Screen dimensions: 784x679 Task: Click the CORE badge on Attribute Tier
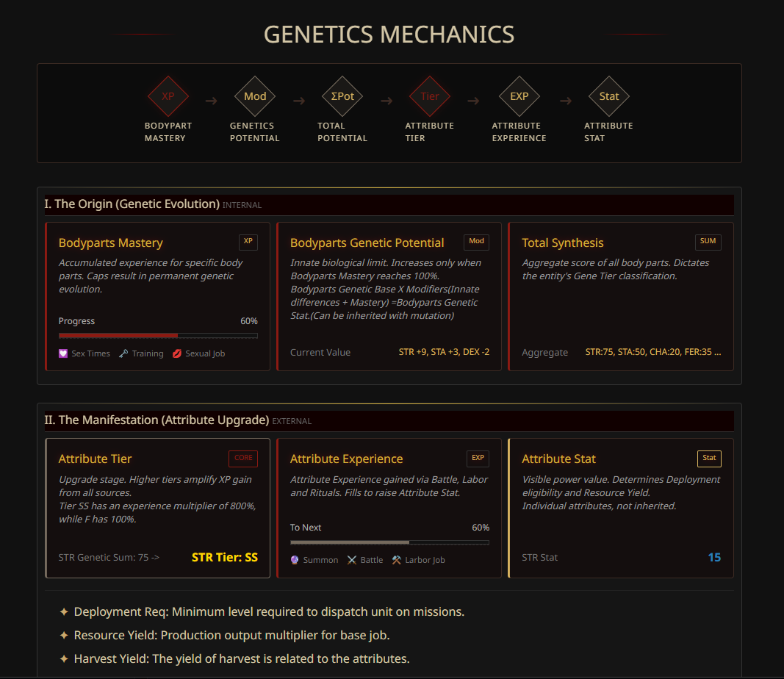pos(243,458)
